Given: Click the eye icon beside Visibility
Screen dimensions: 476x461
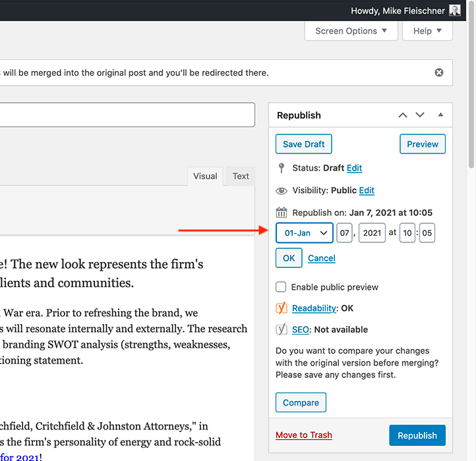Looking at the screenshot, I should pos(282,190).
